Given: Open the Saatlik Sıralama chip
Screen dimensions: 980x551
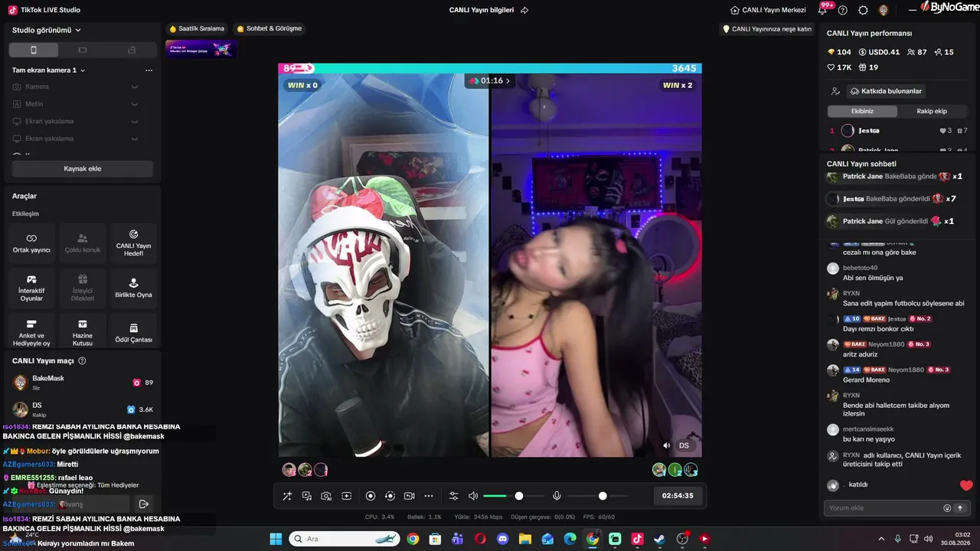Looking at the screenshot, I should click(x=197, y=28).
